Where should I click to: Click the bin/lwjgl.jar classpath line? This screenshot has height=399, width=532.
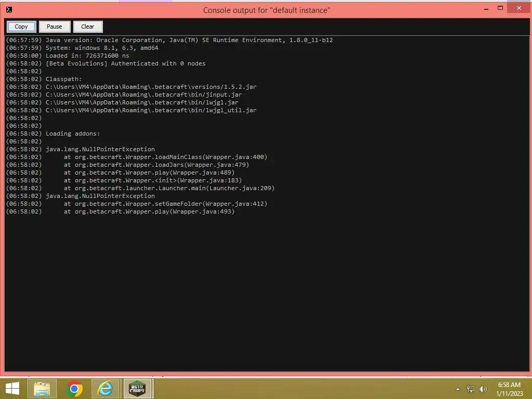pyautogui.click(x=122, y=102)
